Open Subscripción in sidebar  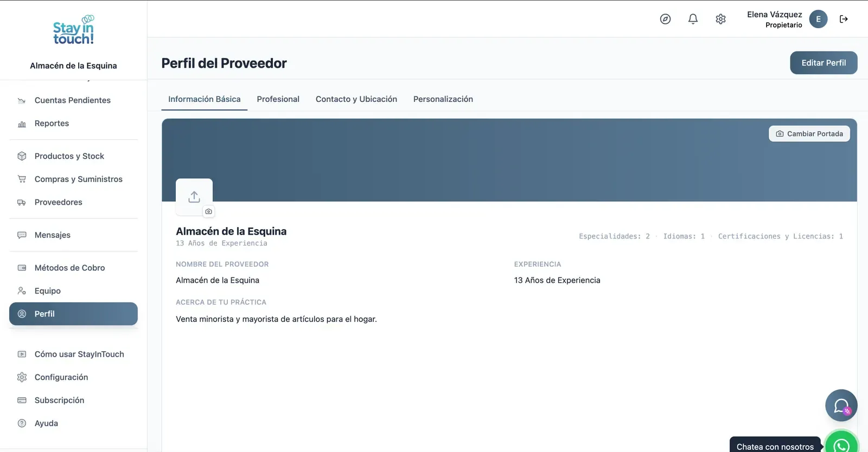(x=73, y=400)
